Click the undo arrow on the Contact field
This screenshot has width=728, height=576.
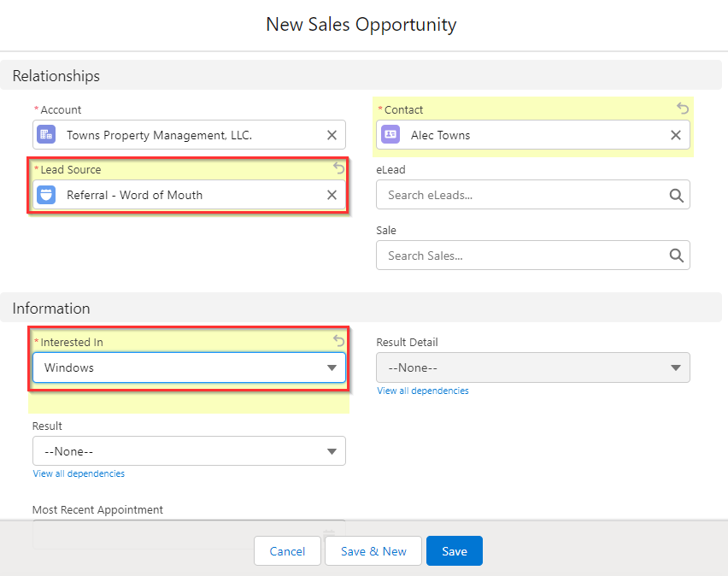(682, 109)
